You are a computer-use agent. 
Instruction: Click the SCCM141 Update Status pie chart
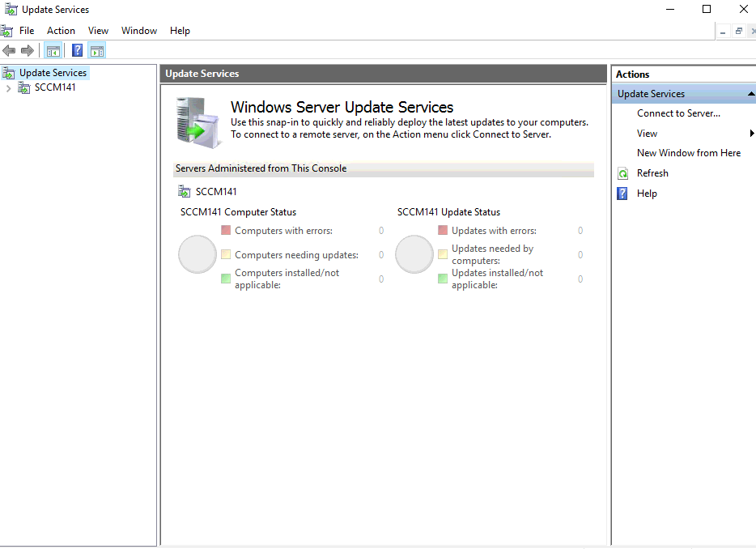(414, 254)
